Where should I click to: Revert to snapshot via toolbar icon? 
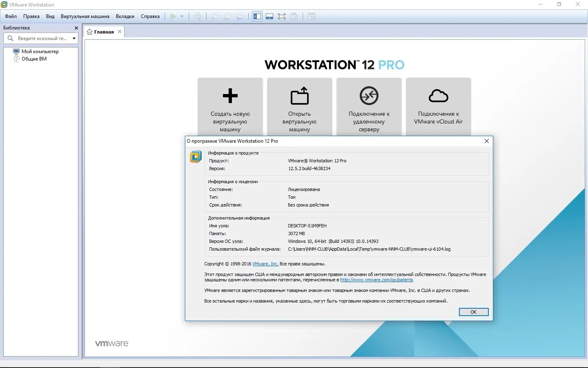(x=227, y=16)
